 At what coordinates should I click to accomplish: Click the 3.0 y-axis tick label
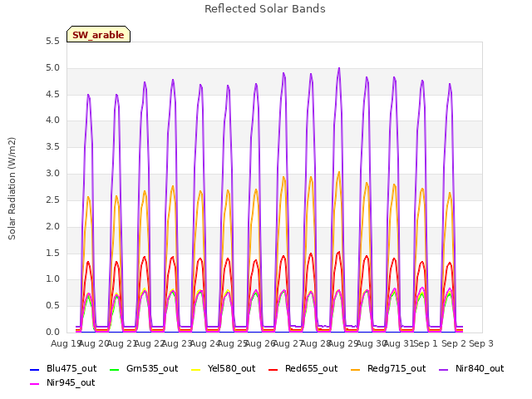[52, 174]
